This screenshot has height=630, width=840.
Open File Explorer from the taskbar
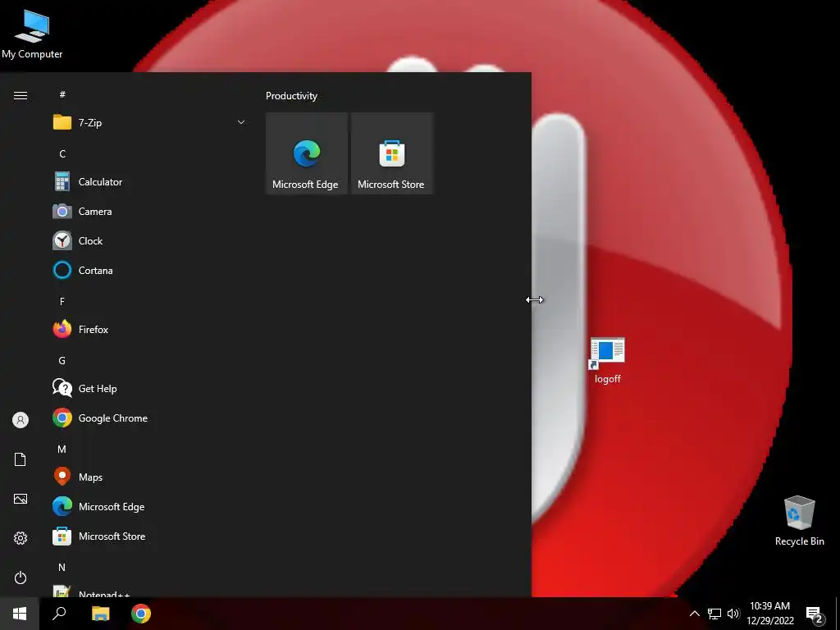coord(100,614)
